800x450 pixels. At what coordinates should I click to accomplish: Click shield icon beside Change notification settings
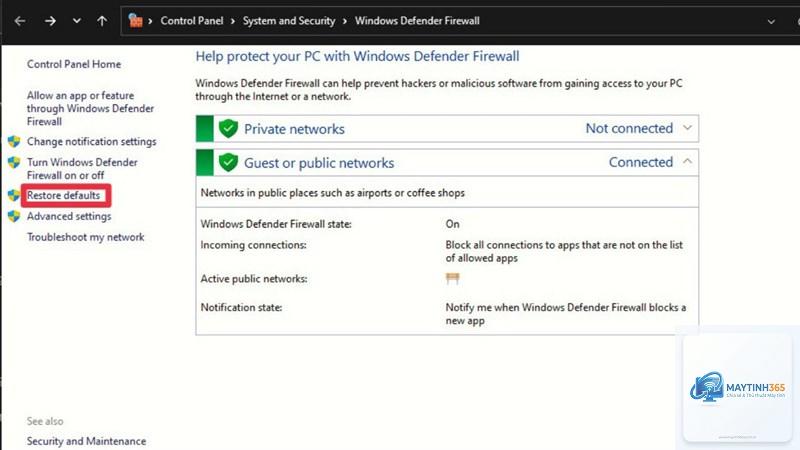14,141
